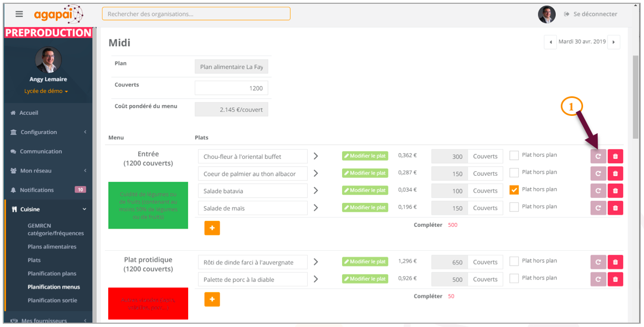Open GEMRCN catégorie/fréquences submenu
This screenshot has height=327, width=644.
55,229
